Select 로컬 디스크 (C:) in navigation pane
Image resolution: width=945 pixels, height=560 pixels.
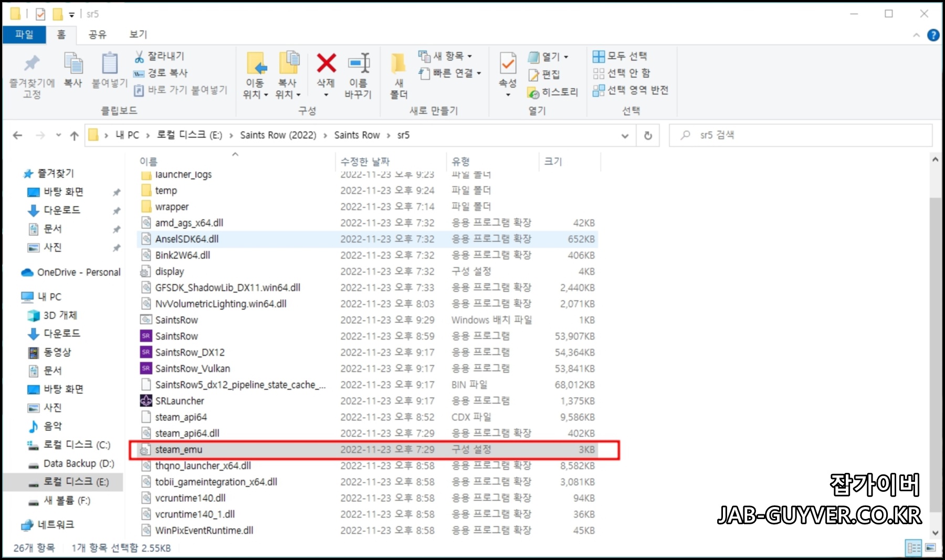68,445
